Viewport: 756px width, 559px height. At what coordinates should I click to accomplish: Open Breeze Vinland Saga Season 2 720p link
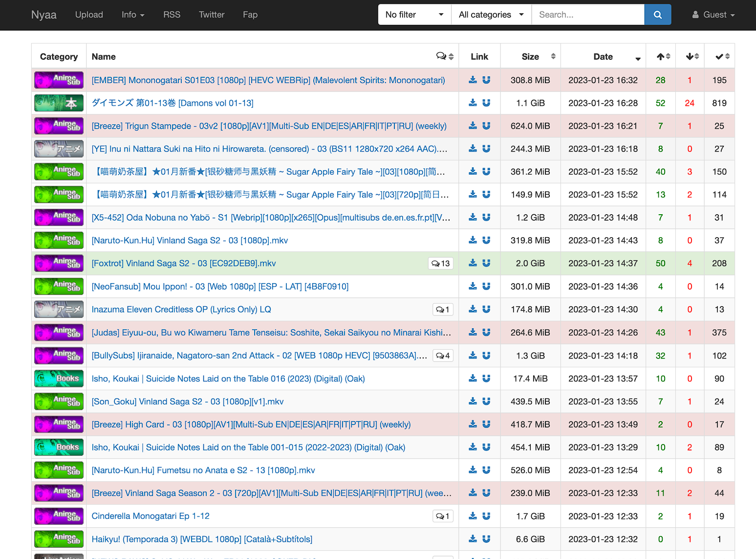271,493
